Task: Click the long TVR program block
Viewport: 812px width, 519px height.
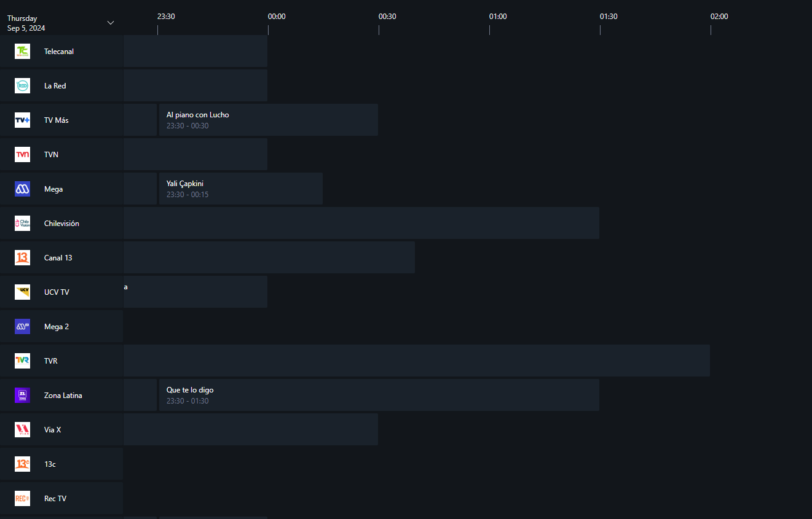Action: [x=417, y=361]
